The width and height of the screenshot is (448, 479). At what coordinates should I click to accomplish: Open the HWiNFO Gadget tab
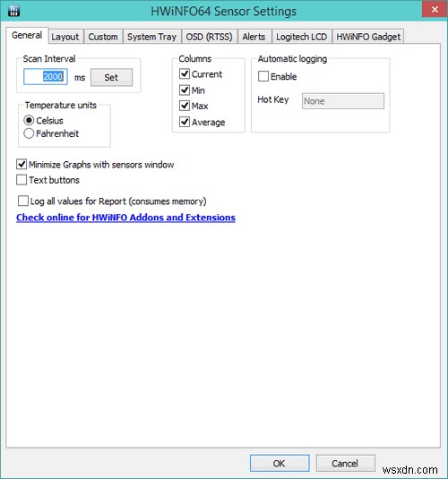pyautogui.click(x=368, y=37)
